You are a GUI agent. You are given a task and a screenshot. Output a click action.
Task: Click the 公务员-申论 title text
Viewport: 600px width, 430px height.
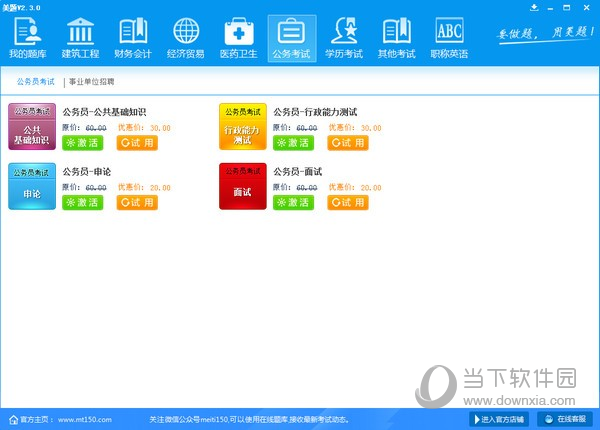86,172
